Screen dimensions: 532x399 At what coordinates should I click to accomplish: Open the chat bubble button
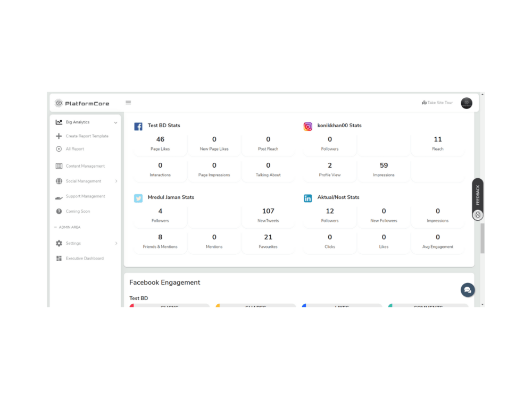(x=468, y=290)
